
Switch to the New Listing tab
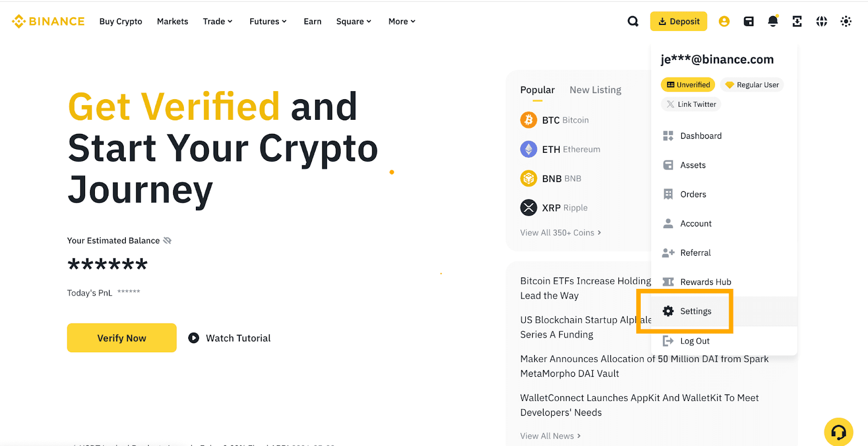595,89
